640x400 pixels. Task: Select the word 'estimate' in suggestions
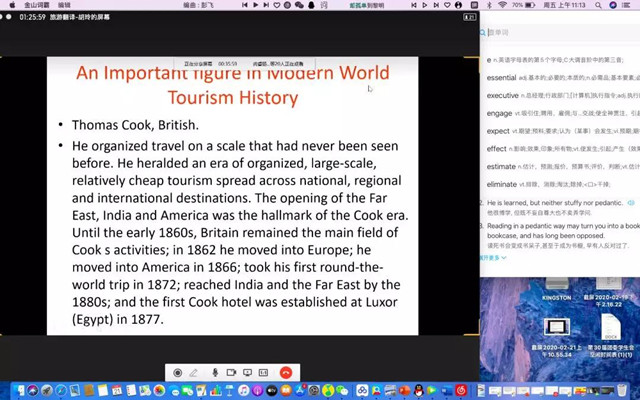click(x=501, y=167)
